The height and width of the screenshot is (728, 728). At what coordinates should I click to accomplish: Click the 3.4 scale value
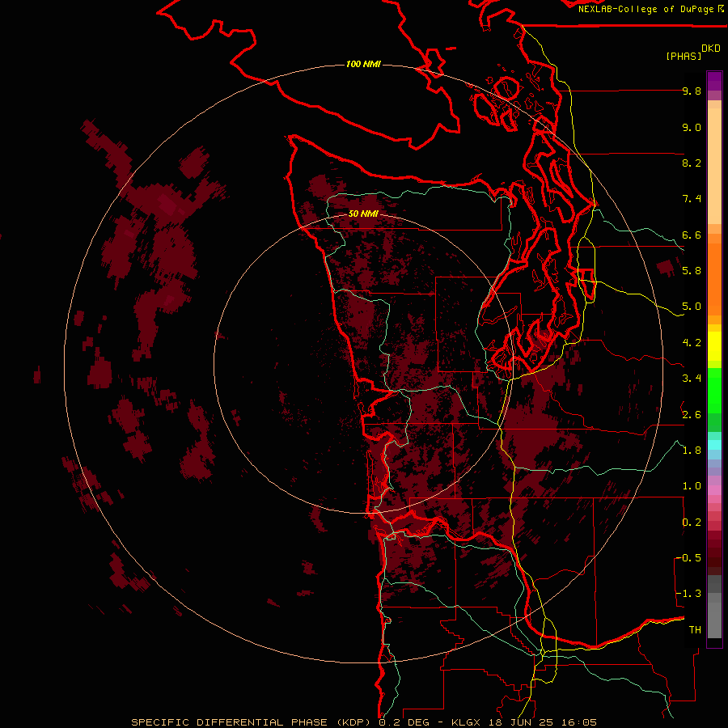[692, 379]
